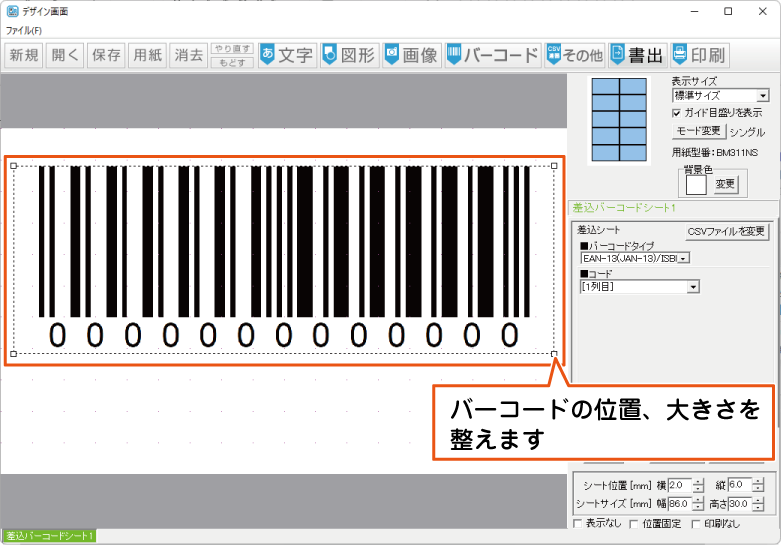The height and width of the screenshot is (545, 781).
Task: Open the 用紙 paper settings button
Action: [x=147, y=55]
